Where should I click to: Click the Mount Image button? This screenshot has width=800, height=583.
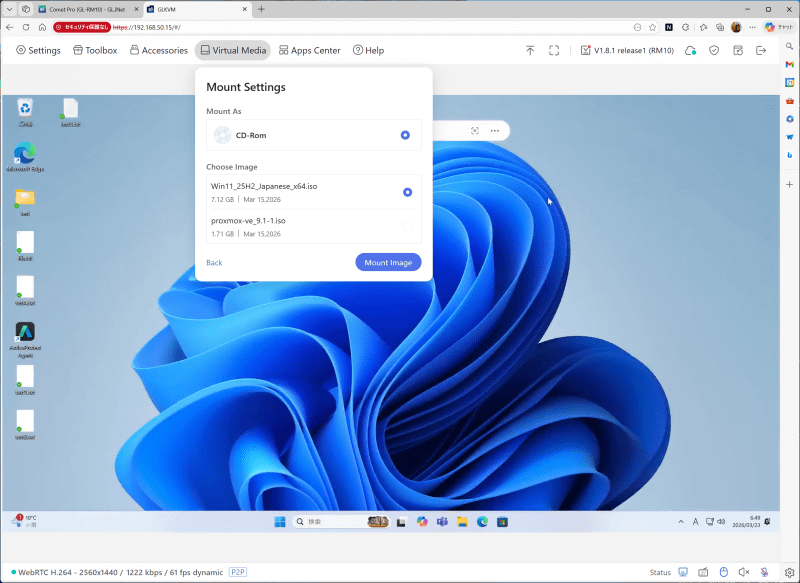[x=388, y=262]
